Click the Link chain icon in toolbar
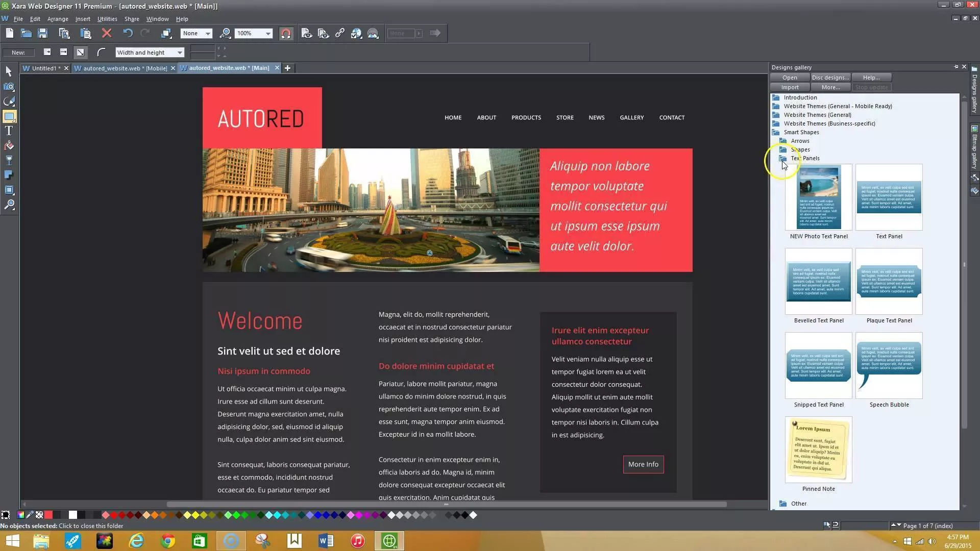Image resolution: width=980 pixels, height=551 pixels. (340, 33)
